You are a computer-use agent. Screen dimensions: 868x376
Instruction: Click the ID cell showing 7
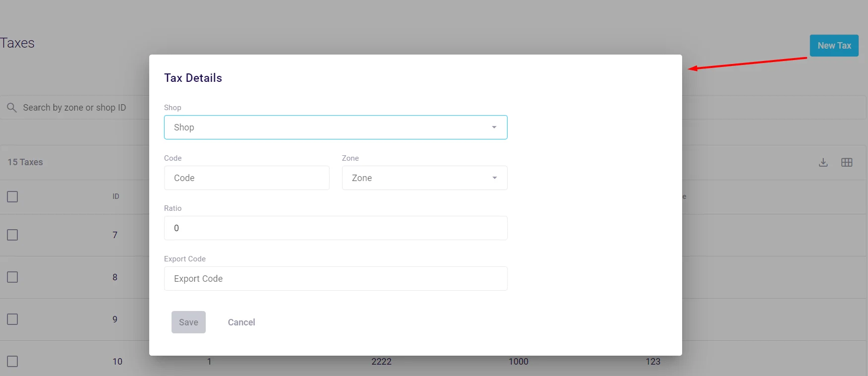pos(115,235)
